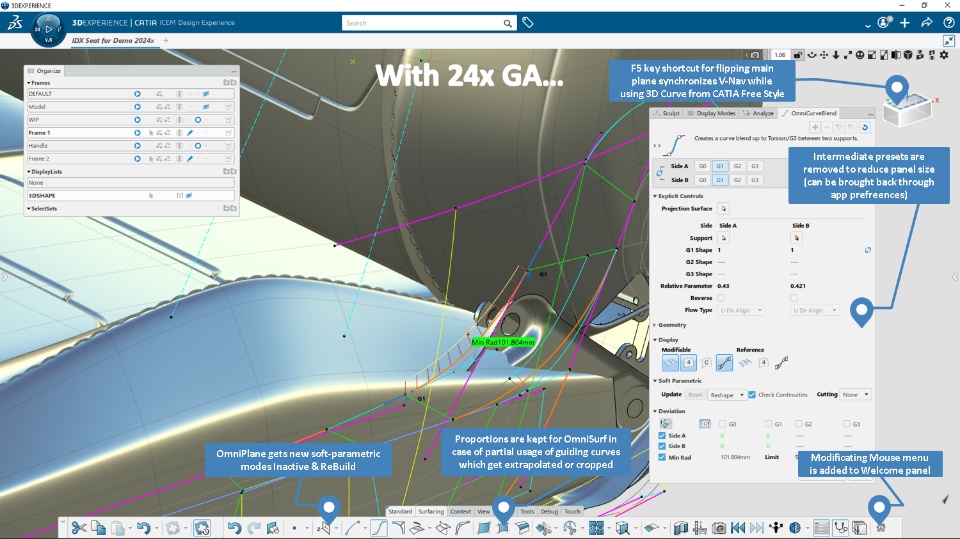960x539 pixels.
Task: Switch to the Analyze tab
Action: (x=759, y=113)
